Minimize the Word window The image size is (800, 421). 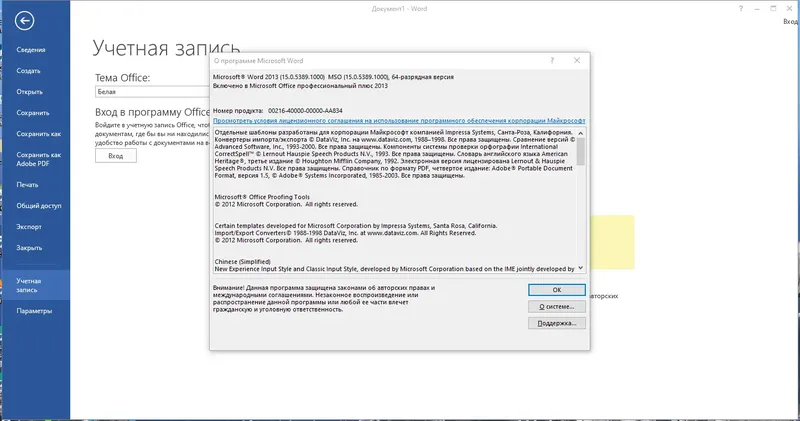tap(757, 9)
